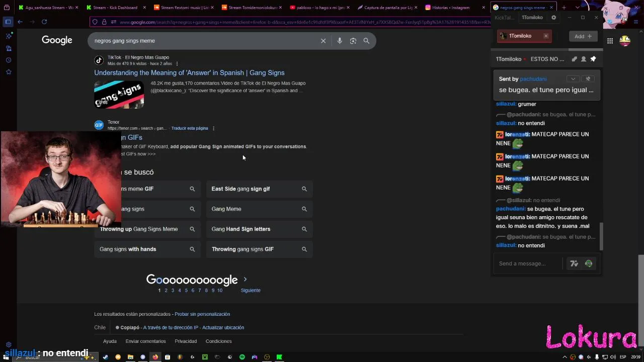
Task: Open the 7TV emote picker
Action: (x=574, y=263)
